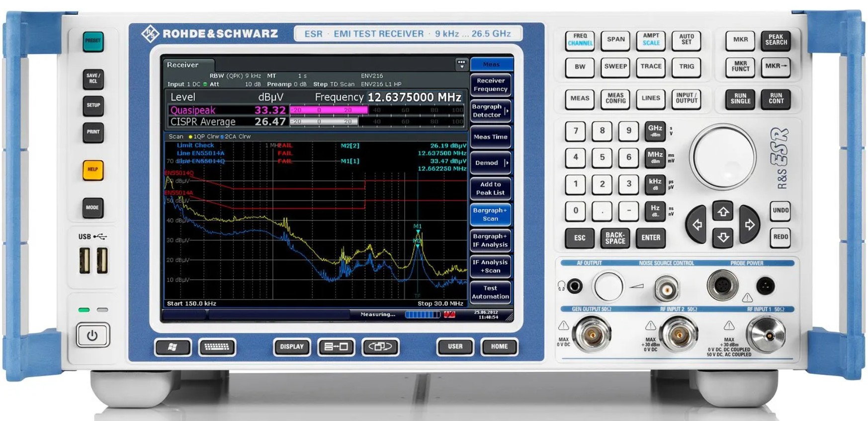Click the Measuring progress bar
This screenshot has height=421, width=868.
click(x=423, y=315)
